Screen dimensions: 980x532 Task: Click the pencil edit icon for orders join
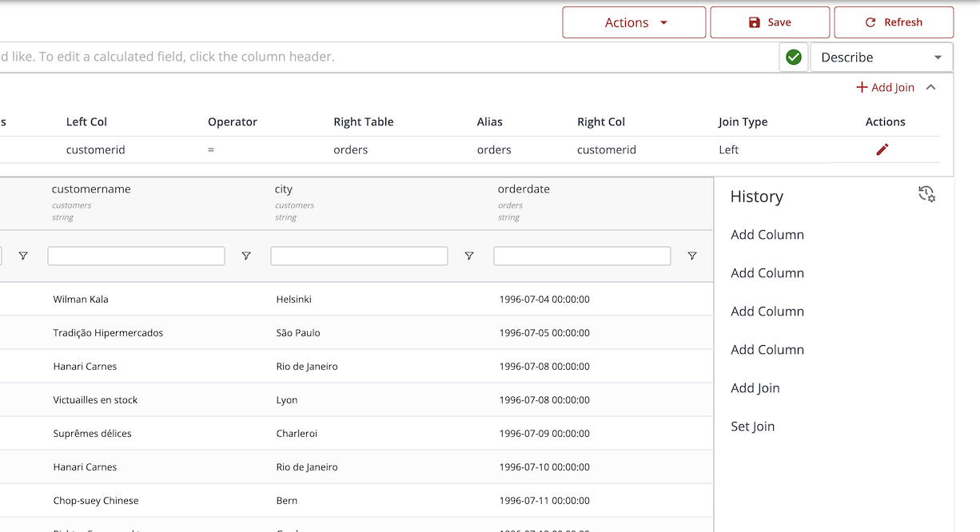(x=882, y=149)
